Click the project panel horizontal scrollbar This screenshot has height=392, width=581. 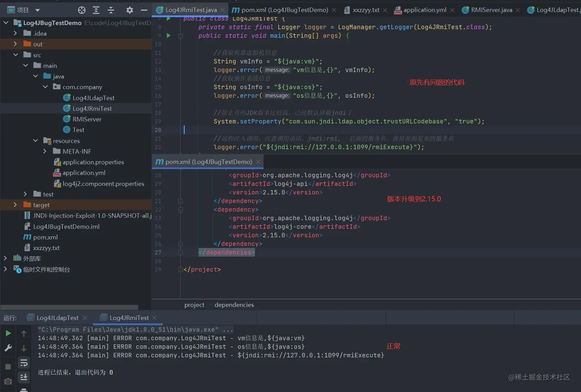pyautogui.click(x=69, y=307)
